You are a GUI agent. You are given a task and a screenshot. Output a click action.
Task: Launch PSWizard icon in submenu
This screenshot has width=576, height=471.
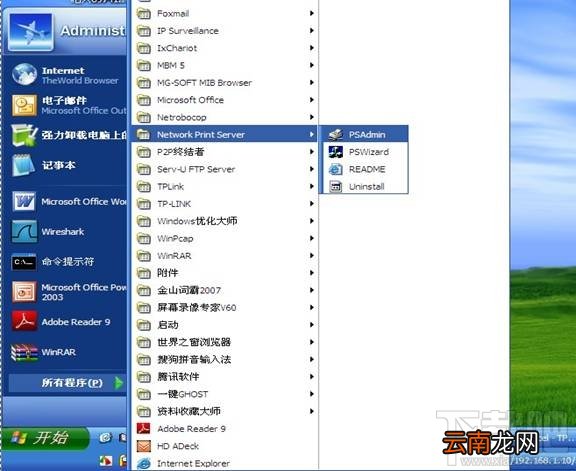335,152
